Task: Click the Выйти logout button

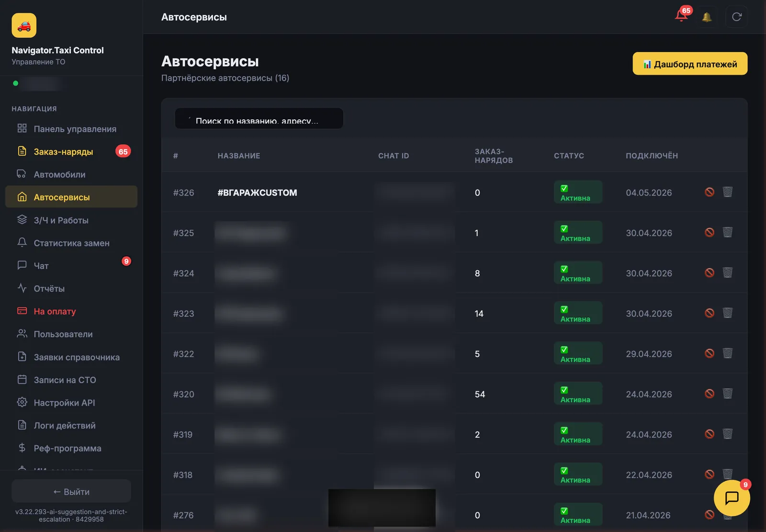Action: [71, 491]
